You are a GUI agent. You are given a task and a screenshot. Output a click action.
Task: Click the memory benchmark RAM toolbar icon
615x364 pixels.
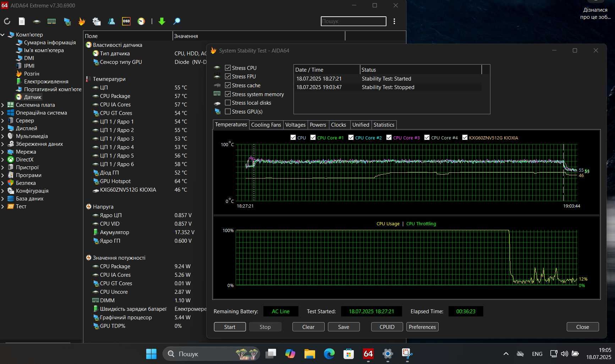coord(51,21)
